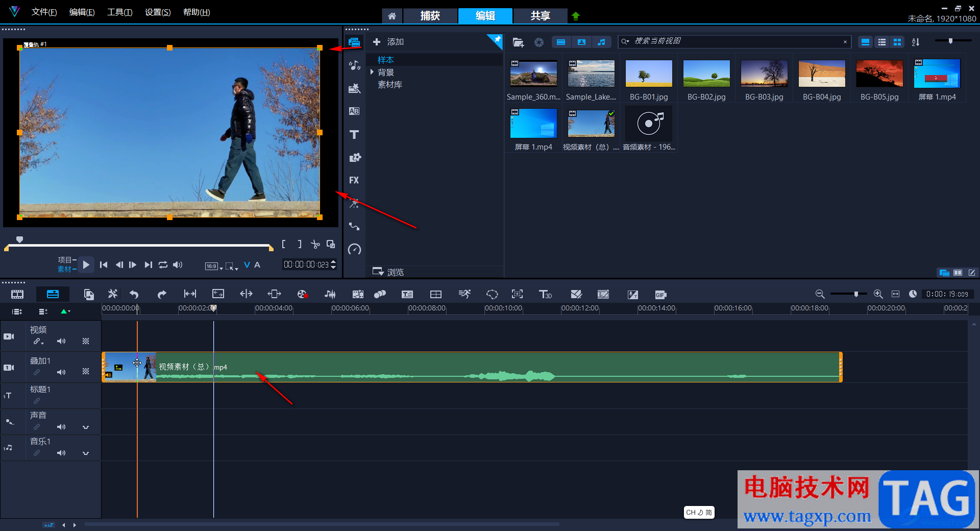Switch to the 捕获 capture tab
980x531 pixels.
[x=430, y=16]
